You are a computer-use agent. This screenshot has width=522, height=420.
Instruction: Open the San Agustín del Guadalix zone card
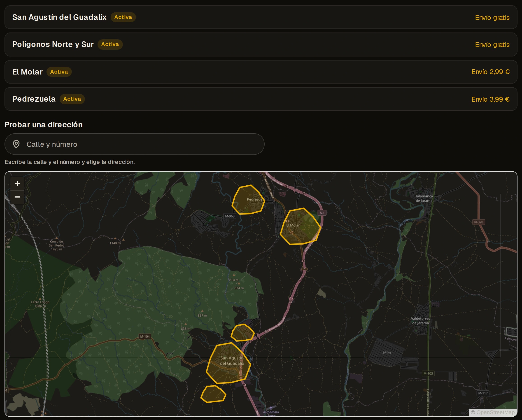[x=261, y=17]
